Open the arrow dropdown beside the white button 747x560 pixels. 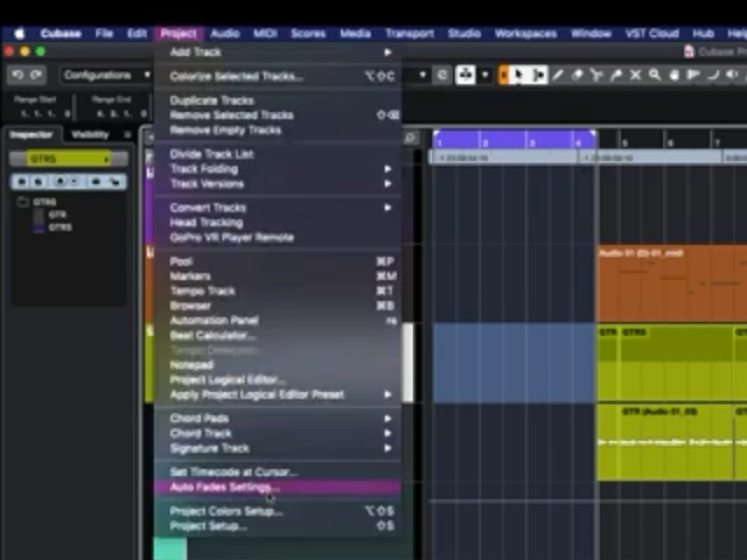point(485,75)
